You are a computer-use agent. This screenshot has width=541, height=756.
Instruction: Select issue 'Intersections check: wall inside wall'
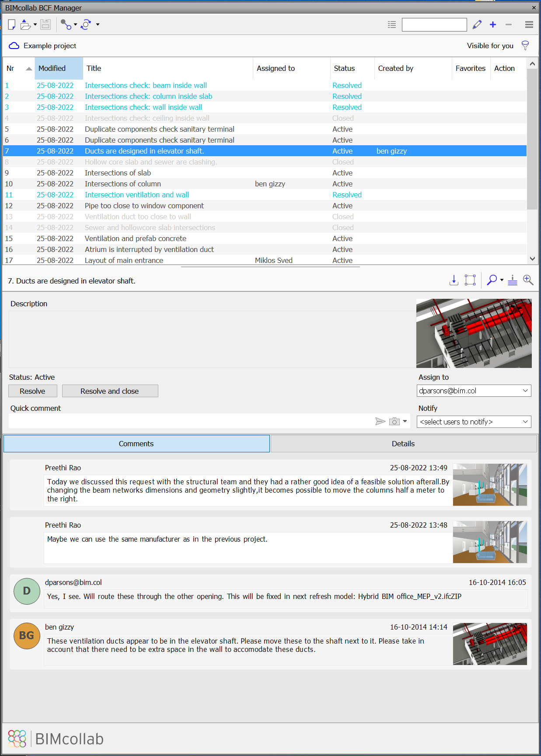[265, 107]
